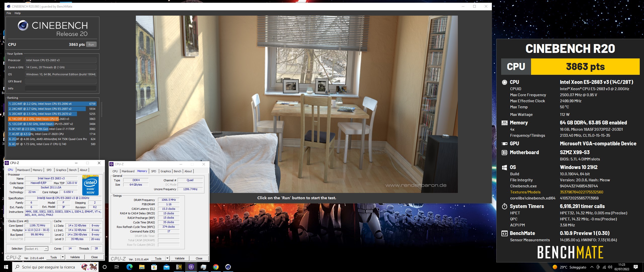Click the yellow 3863 pts score bar
The height and width of the screenshot is (272, 644).
[585, 67]
